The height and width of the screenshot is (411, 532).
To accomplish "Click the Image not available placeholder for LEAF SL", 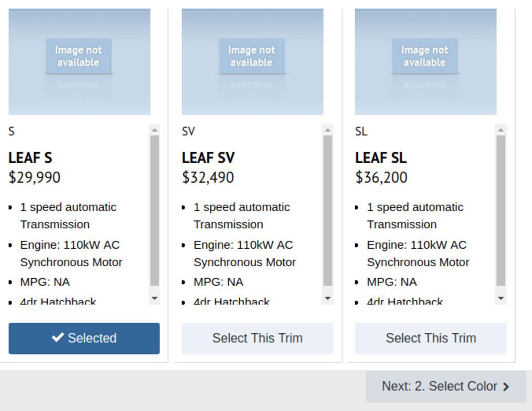I will [425, 55].
